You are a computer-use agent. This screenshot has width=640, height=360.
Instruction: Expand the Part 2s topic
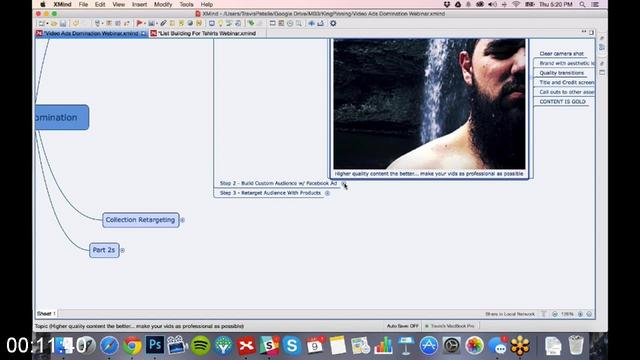tap(122, 250)
